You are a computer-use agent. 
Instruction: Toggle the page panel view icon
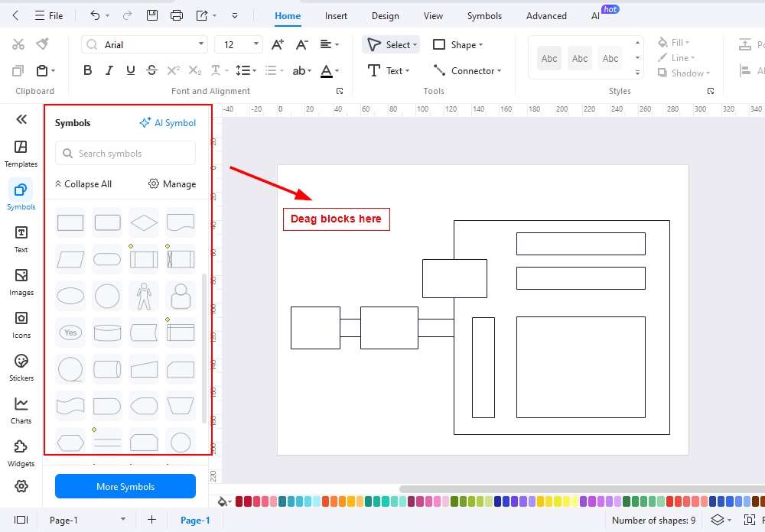(21, 520)
